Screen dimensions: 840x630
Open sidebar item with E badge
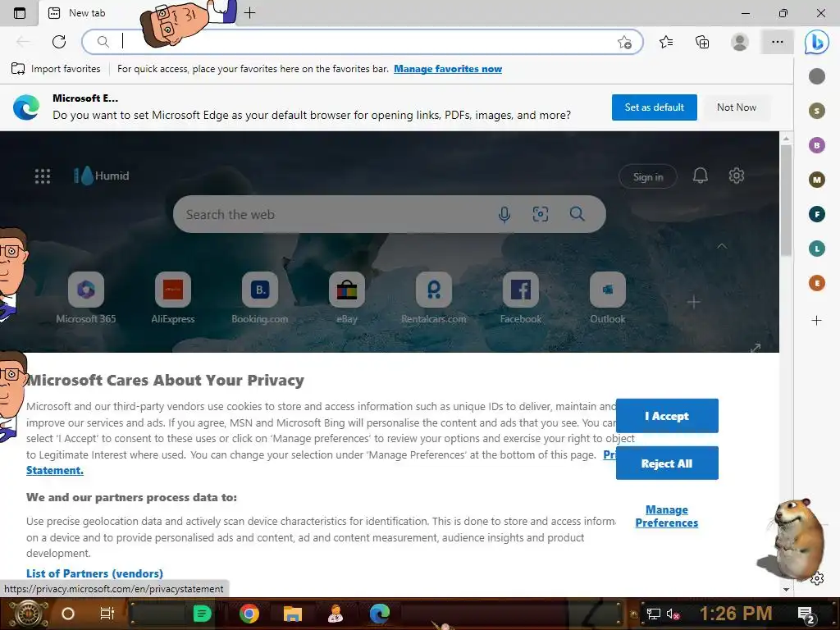816,283
